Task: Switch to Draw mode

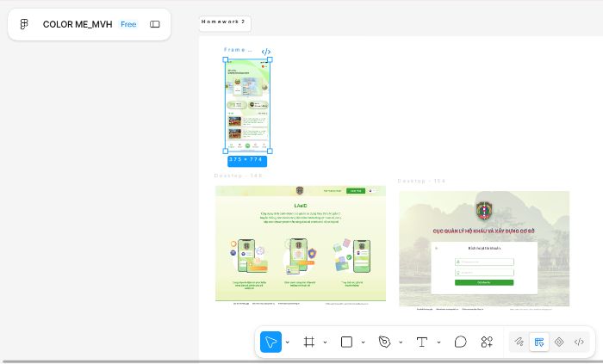Action: [x=519, y=342]
